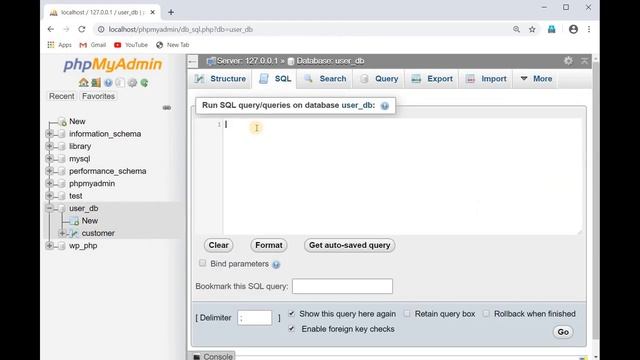This screenshot has width=640, height=360.
Task: Click the browser address bar
Action: (x=302, y=29)
